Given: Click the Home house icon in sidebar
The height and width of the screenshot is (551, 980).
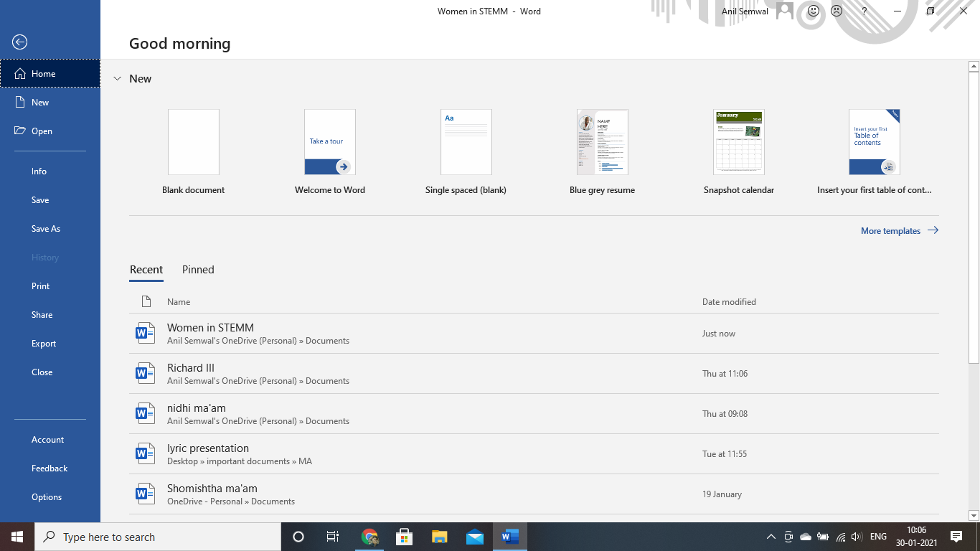Looking at the screenshot, I should (x=20, y=74).
